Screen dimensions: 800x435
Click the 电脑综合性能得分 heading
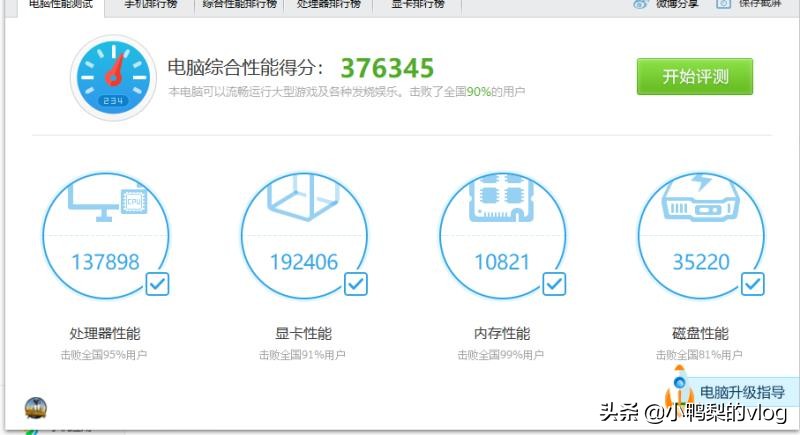click(245, 67)
